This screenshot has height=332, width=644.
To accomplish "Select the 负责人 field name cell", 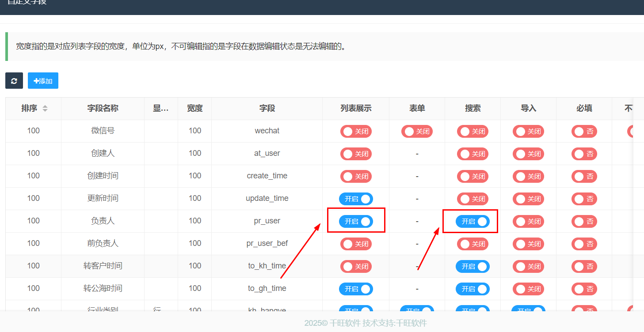I will (x=103, y=221).
